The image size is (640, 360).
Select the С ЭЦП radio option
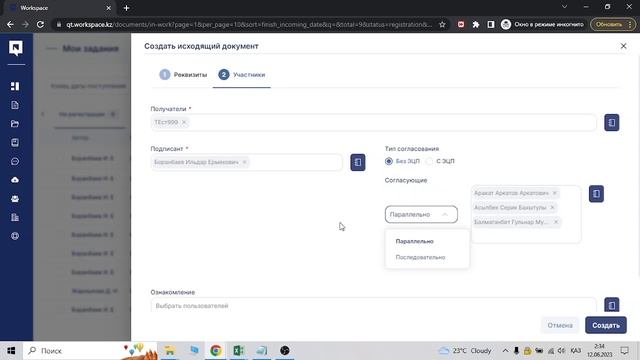(x=429, y=161)
